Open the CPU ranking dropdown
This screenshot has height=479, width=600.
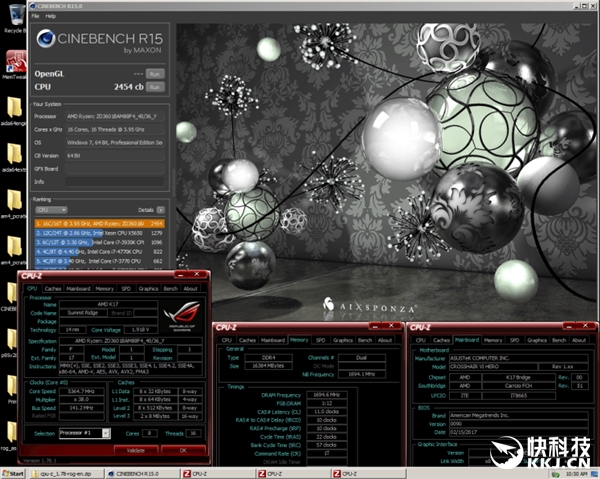(51, 210)
